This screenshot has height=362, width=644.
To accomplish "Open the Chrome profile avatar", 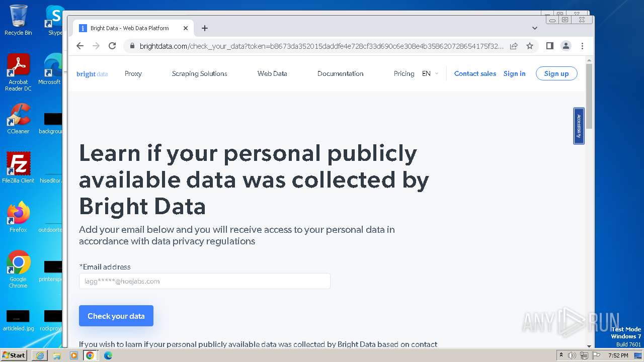I will 566,46.
